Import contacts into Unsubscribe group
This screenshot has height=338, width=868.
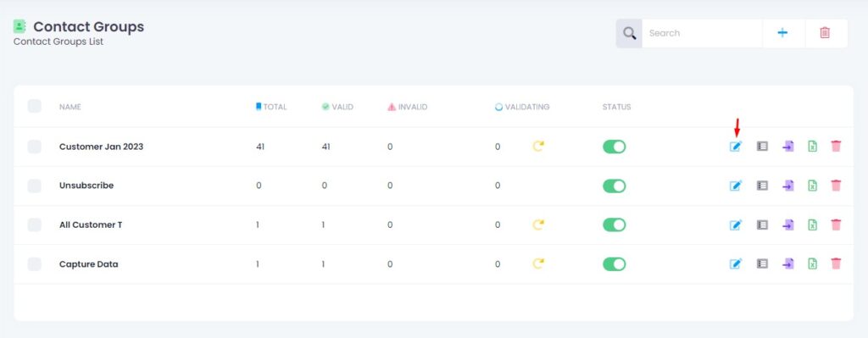(787, 186)
